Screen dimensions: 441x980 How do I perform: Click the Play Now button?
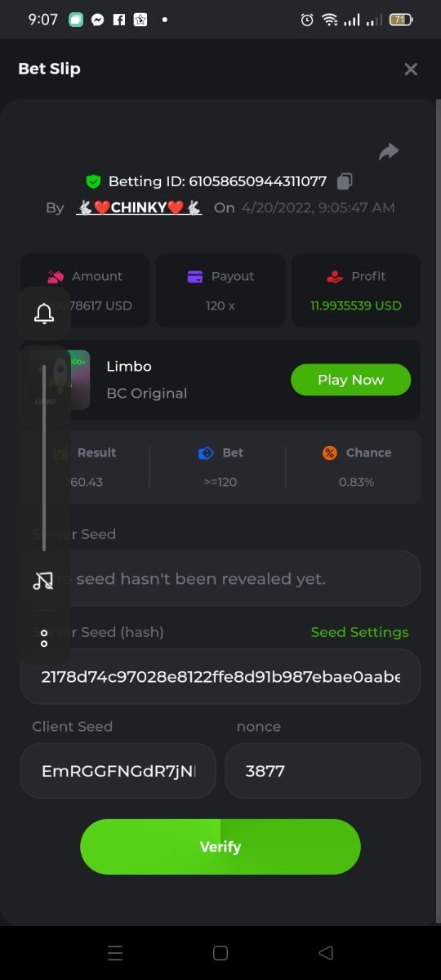350,380
